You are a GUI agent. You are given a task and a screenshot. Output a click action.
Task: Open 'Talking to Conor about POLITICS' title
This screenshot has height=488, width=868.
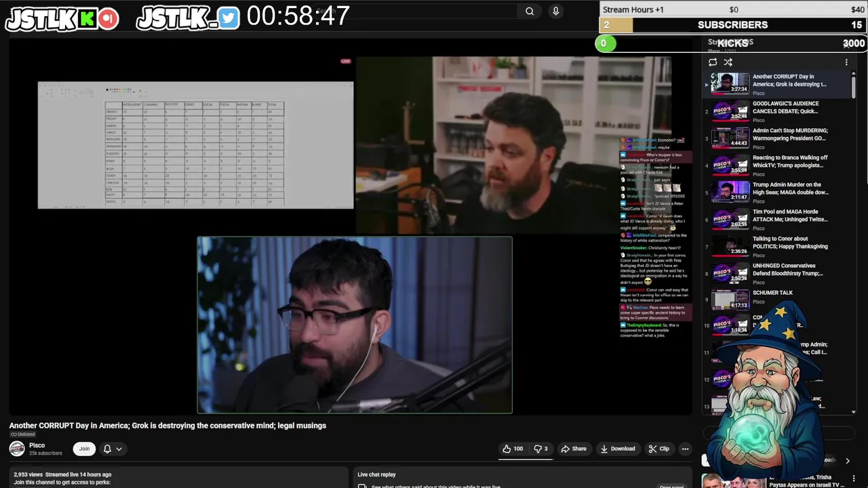(x=790, y=242)
